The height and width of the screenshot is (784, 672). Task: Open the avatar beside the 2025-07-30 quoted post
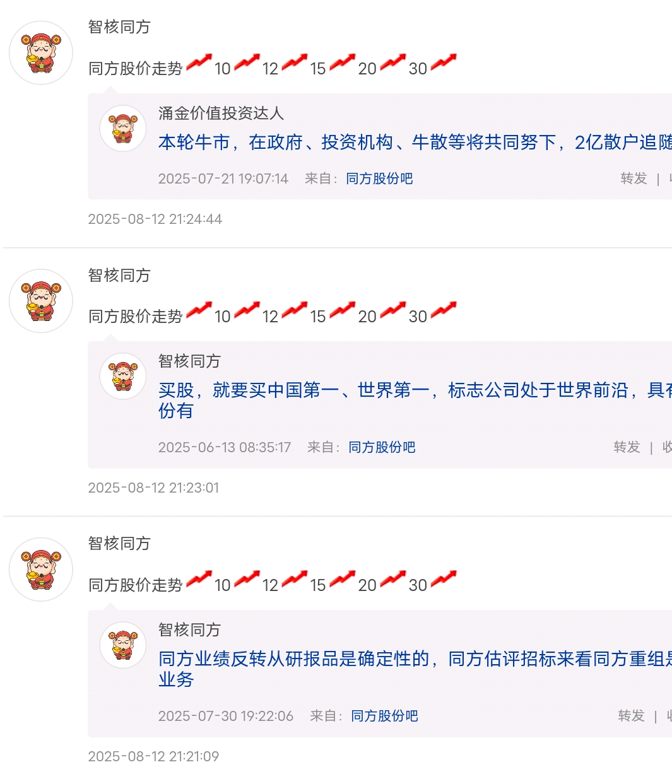click(123, 645)
